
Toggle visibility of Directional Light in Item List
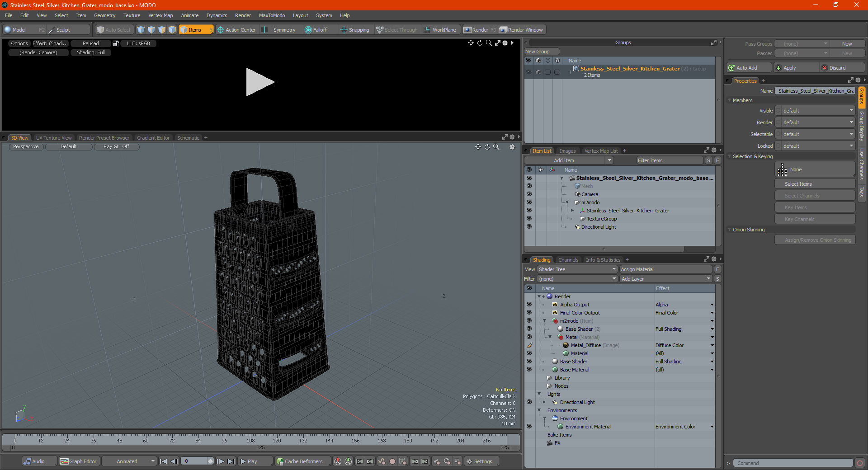(529, 227)
